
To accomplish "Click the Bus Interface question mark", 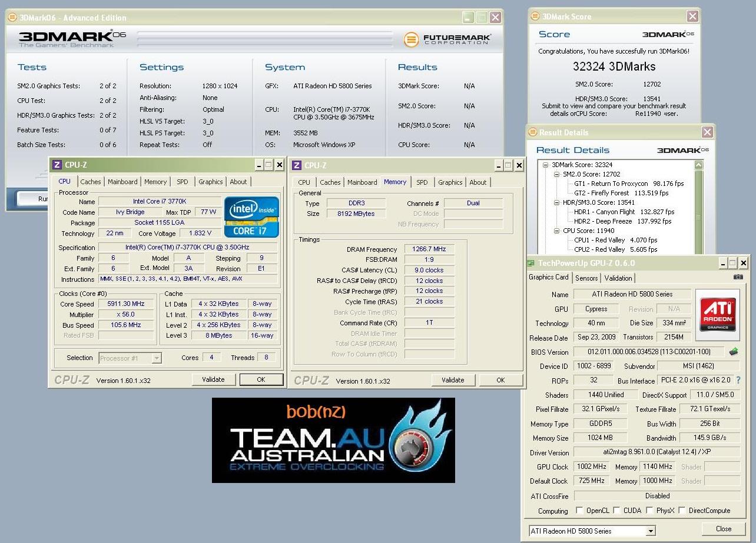I will click(x=738, y=381).
